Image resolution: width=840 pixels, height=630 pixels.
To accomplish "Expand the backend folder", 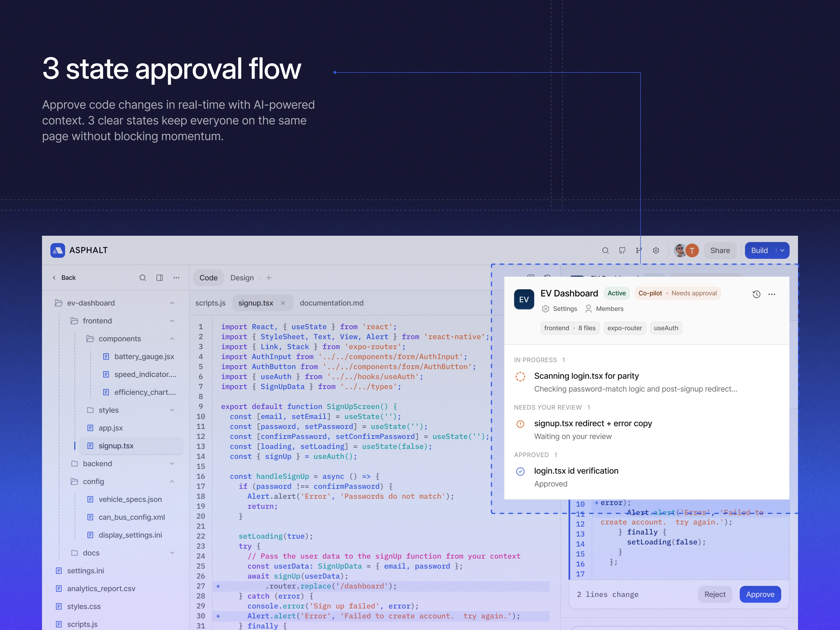I will pos(172,464).
